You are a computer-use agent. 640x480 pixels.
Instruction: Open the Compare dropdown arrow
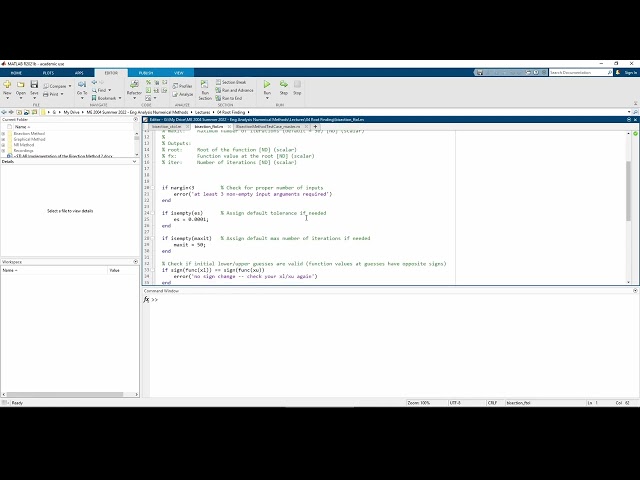[x=70, y=86]
